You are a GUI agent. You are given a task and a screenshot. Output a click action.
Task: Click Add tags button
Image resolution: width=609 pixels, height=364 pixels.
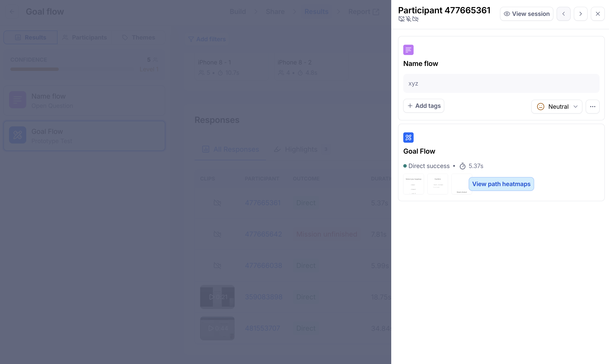tap(424, 106)
